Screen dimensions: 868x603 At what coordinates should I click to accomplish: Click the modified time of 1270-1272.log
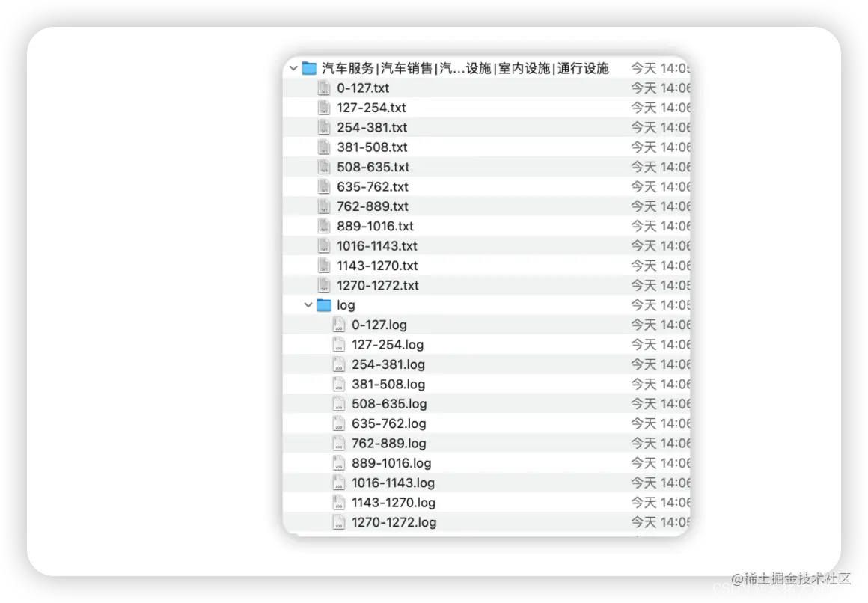661,522
